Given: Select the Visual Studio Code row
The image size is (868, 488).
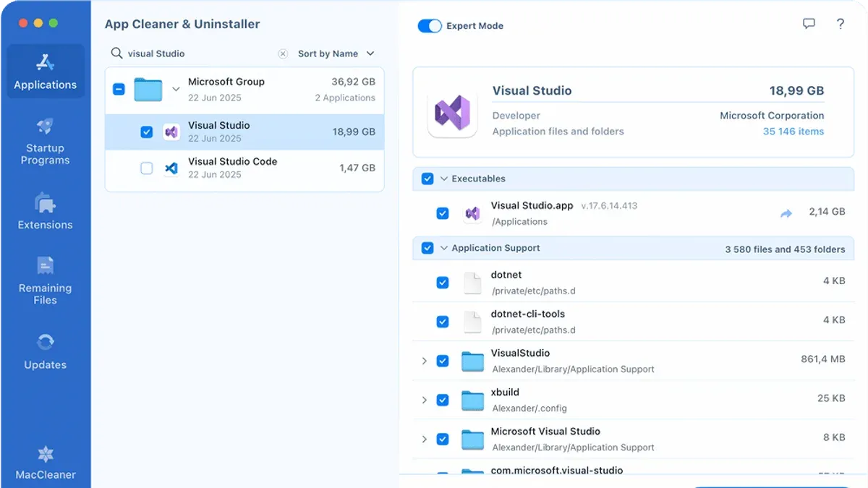Looking at the screenshot, I should [244, 168].
